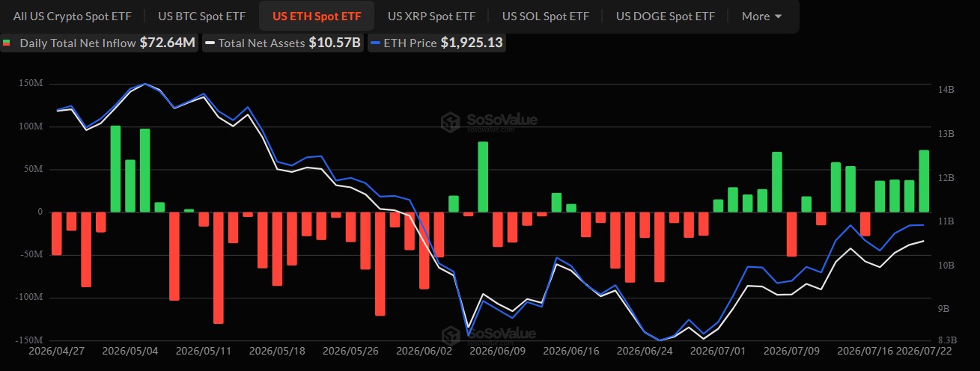Click the blue ETH Price legend marker

point(375,43)
